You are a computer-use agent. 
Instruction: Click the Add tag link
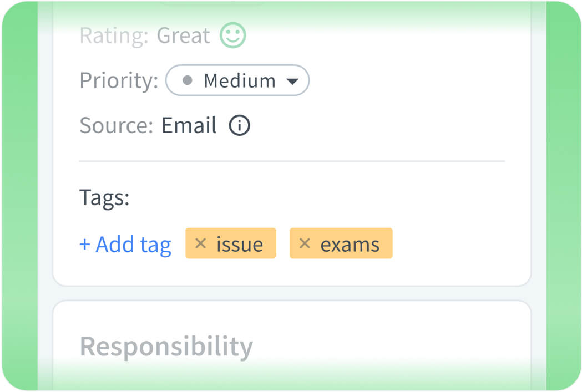coord(125,244)
